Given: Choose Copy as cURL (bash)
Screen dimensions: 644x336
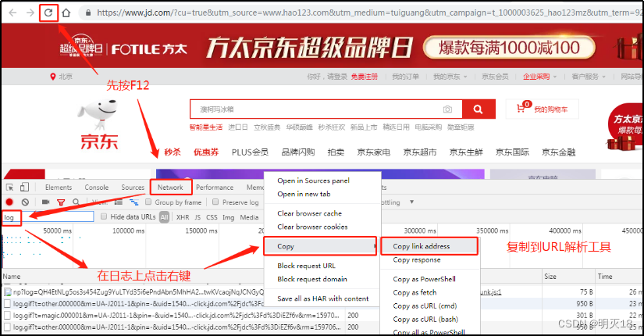Looking at the screenshot, I should click(x=425, y=320).
